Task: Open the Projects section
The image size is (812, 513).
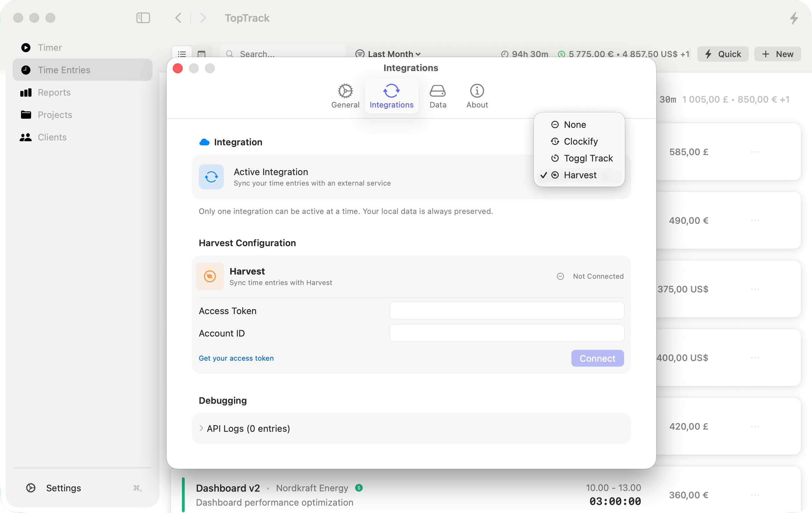Action: coord(55,115)
